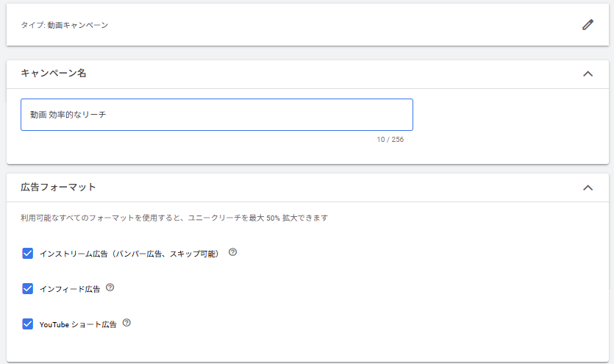Screen dimensions: 614x364
Task: Uncheck the インフィード広告 checkbox
Action: (x=27, y=289)
